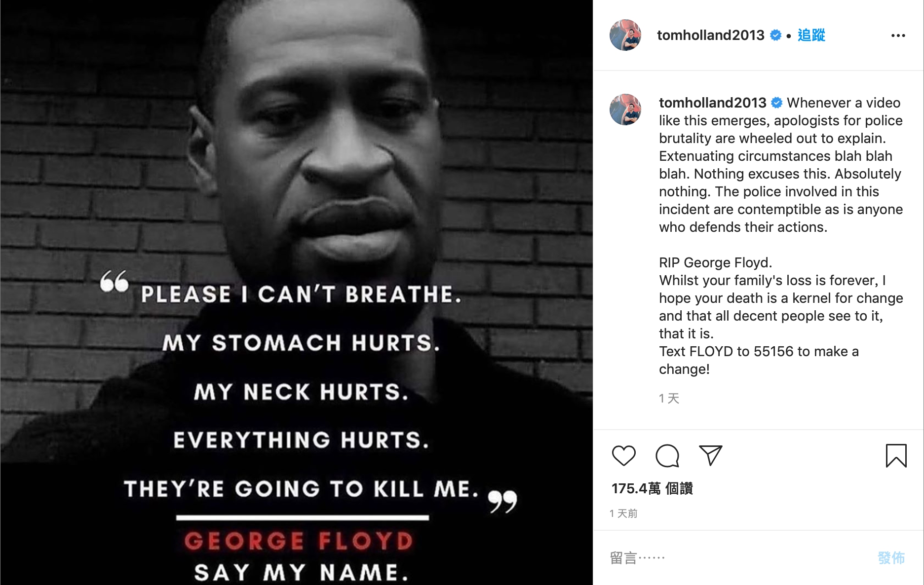
Task: Click the profile avatar beside the caption
Action: click(x=625, y=110)
